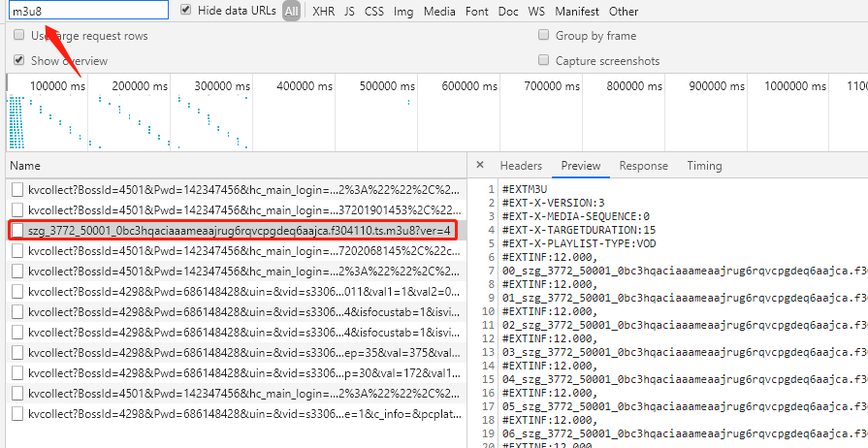
Task: Filter requests by XHR type
Action: tap(323, 12)
